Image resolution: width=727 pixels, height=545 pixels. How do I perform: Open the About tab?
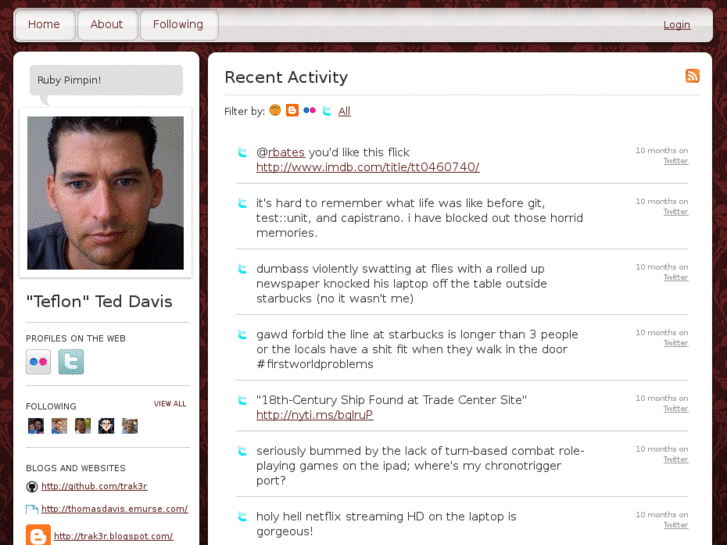click(107, 24)
